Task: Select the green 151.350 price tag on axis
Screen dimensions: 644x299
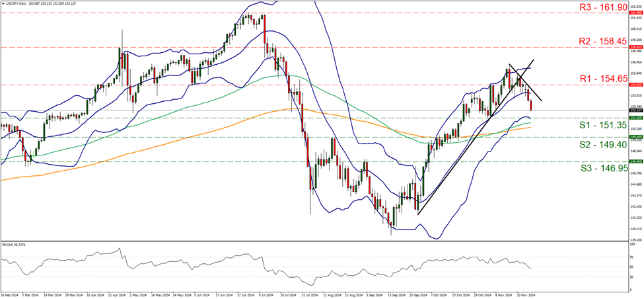Action: 635,118
